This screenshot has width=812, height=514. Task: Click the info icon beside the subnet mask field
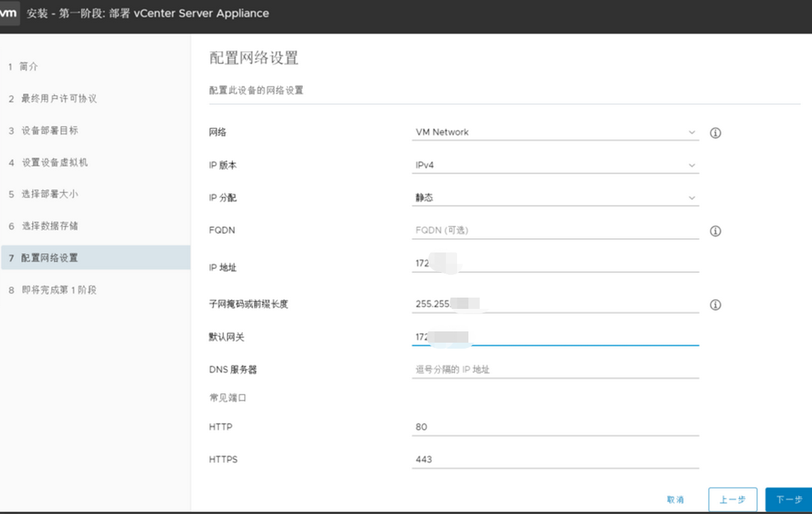[x=715, y=305]
